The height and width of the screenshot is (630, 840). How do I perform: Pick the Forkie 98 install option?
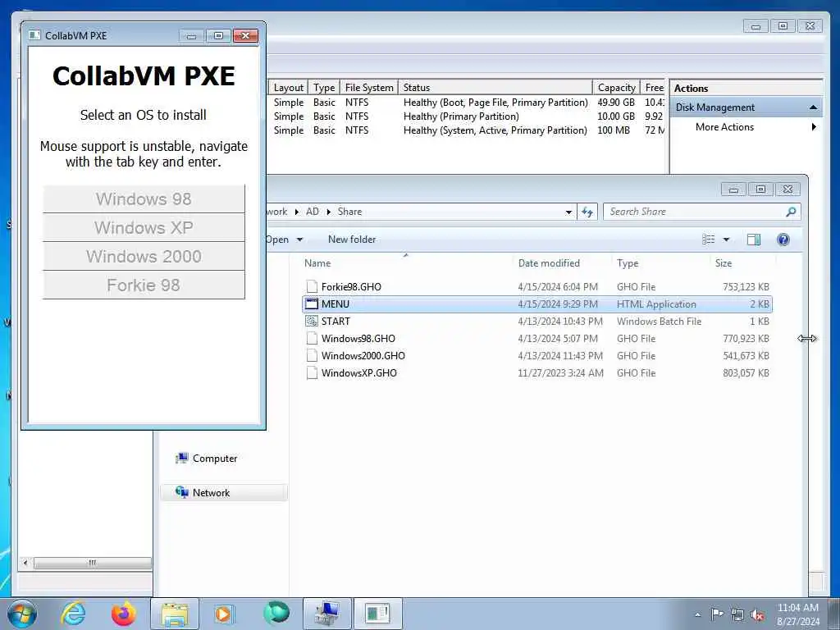pyautogui.click(x=144, y=285)
